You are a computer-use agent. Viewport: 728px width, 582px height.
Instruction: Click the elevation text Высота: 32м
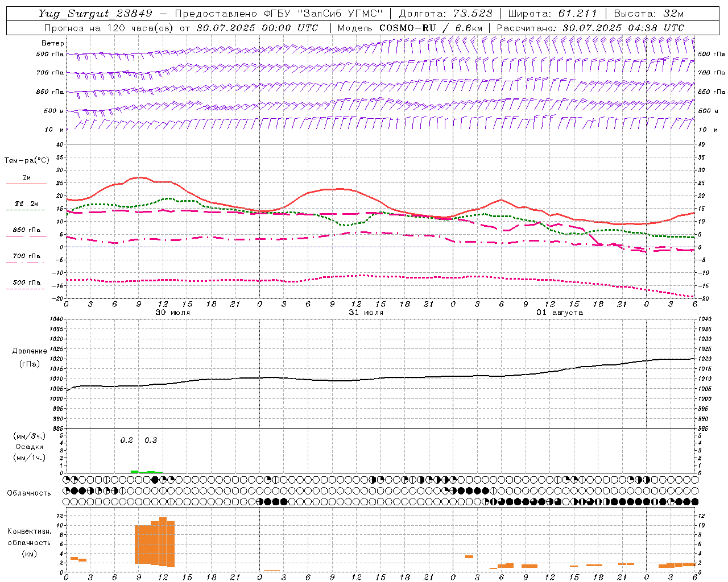pyautogui.click(x=649, y=14)
